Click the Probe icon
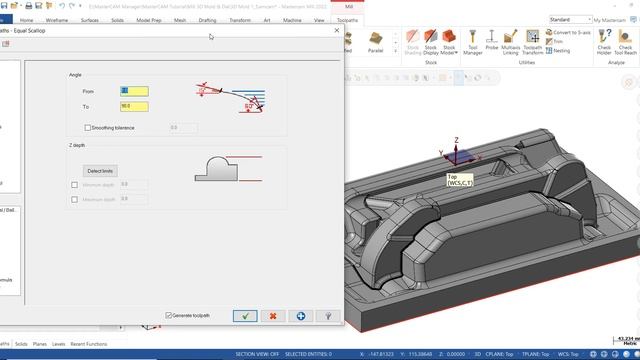 tap(492, 40)
